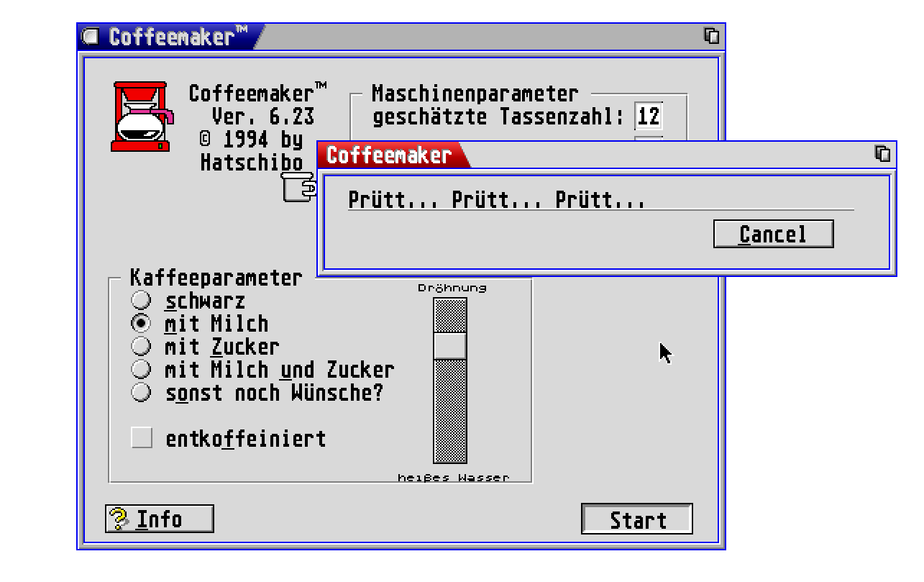Click the depth gadget of the Prütt dialog
This screenshot has width=924, height=582.
click(883, 153)
